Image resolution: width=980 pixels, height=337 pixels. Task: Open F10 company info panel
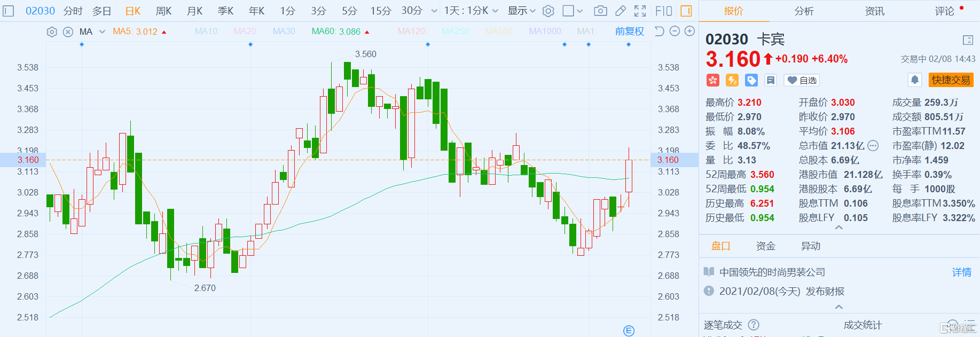coord(664,11)
